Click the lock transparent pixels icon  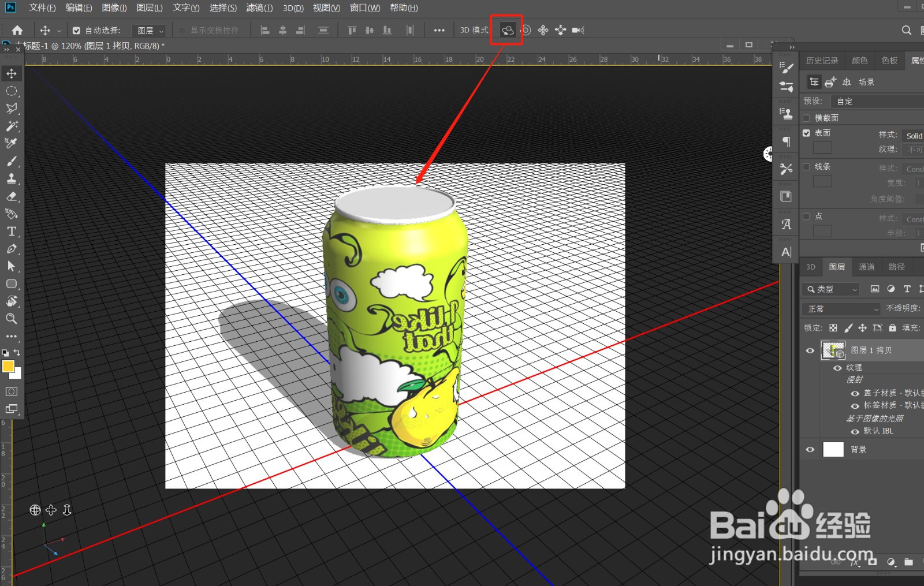(833, 328)
